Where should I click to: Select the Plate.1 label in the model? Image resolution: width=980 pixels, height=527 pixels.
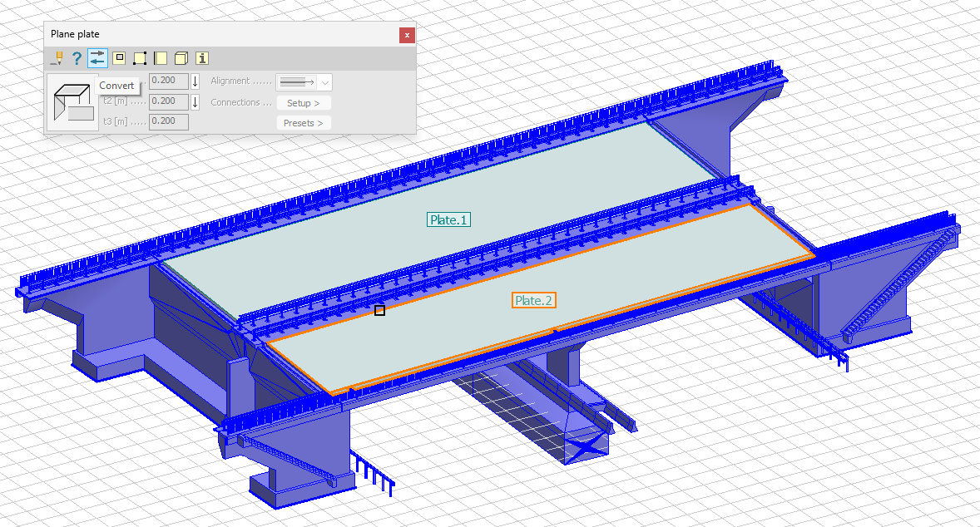449,220
